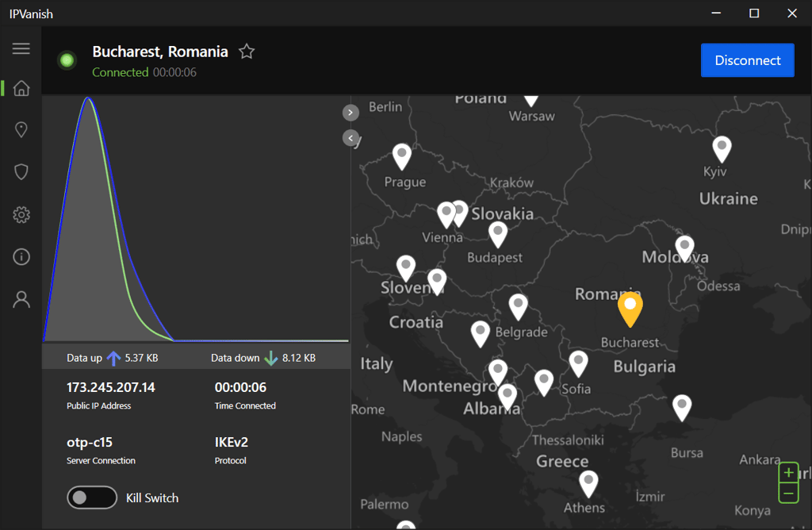Select the Croatia server pin near Belgrade

pyautogui.click(x=480, y=334)
